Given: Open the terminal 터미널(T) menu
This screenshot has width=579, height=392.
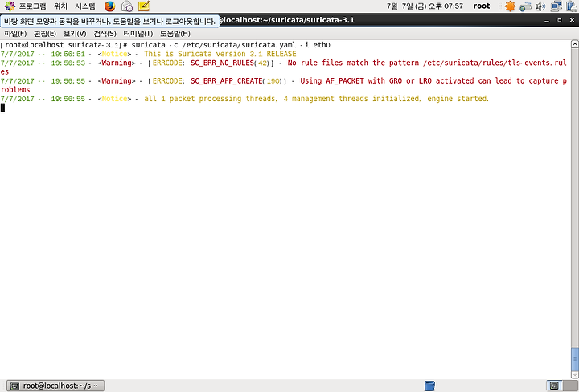Looking at the screenshot, I should [x=138, y=34].
